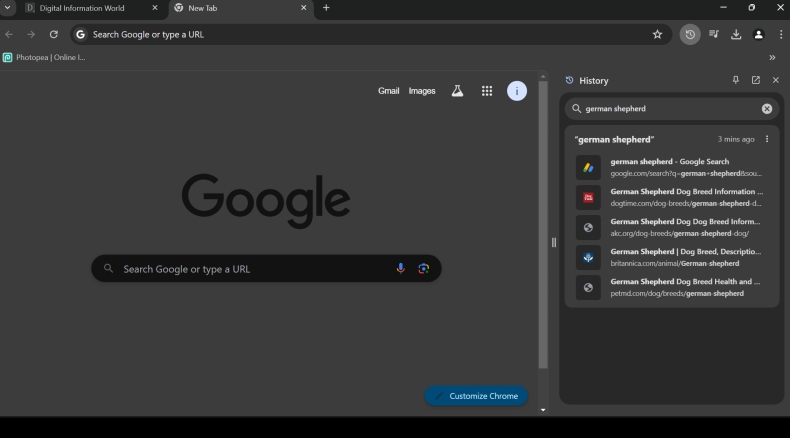Viewport: 790px width, 438px height.
Task: Open the Google account avatar
Action: pos(516,91)
